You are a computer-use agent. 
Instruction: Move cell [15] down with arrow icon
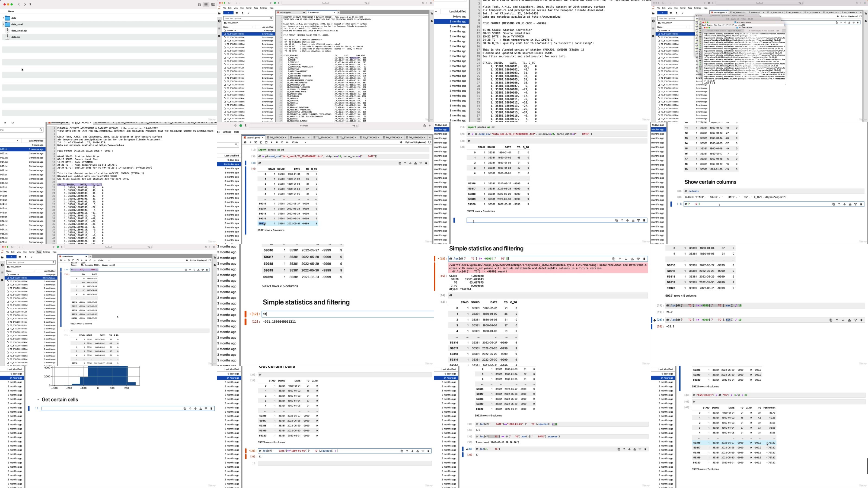[626, 259]
